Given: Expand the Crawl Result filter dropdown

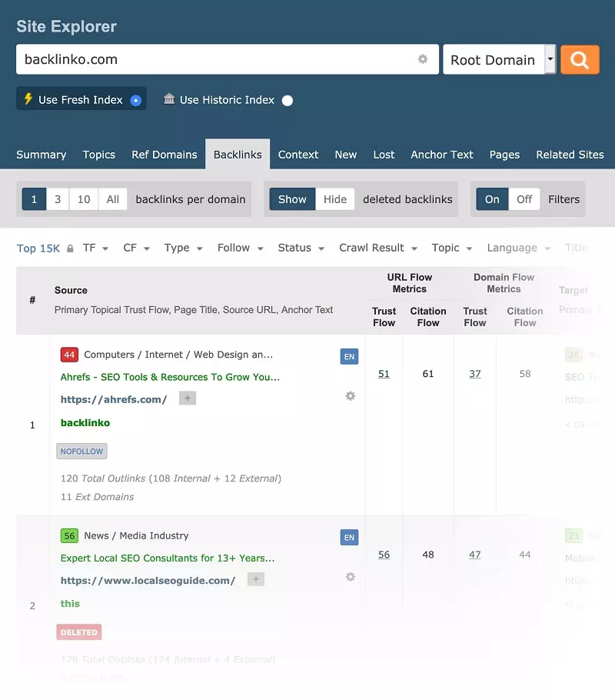Looking at the screenshot, I should click(x=378, y=248).
